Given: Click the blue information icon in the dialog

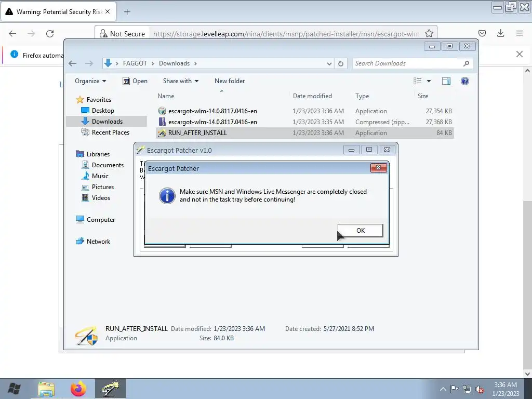Looking at the screenshot, I should point(167,195).
